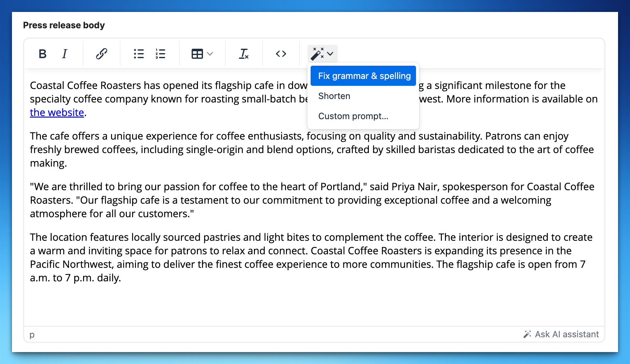The image size is (630, 364).
Task: Click the table icon in toolbar
Action: pos(197,54)
